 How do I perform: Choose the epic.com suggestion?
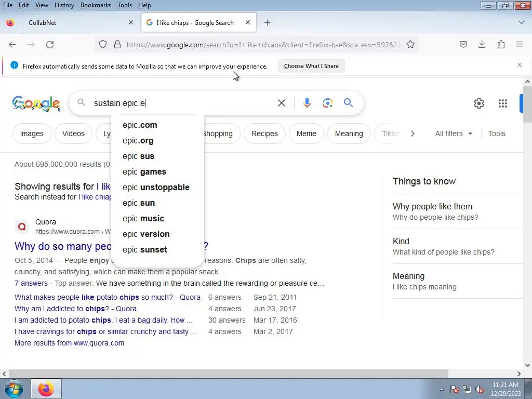158,125
